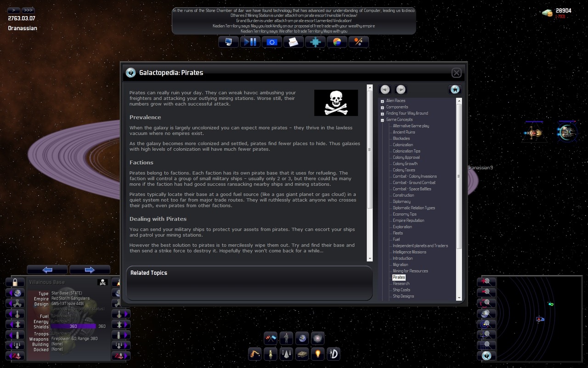The width and height of the screenshot is (588, 368).
Task: Expand the Alien Races tree node
Action: [382, 101]
